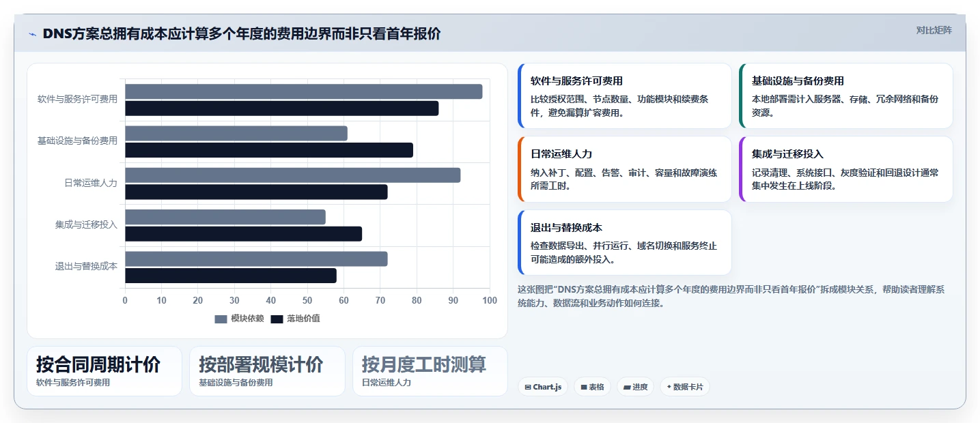Click the page title starting with DNS方案总拥有成本
980x423 pixels.
point(241,34)
